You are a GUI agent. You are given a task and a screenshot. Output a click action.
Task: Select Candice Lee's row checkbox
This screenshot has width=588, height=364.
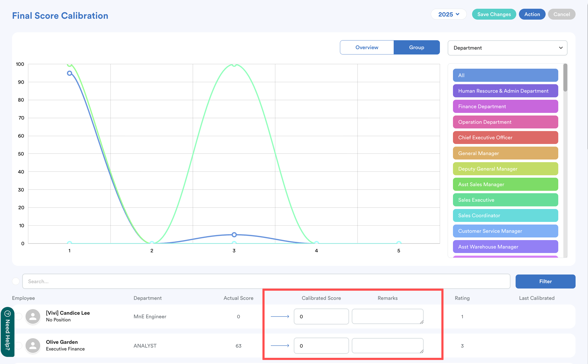tap(19, 316)
